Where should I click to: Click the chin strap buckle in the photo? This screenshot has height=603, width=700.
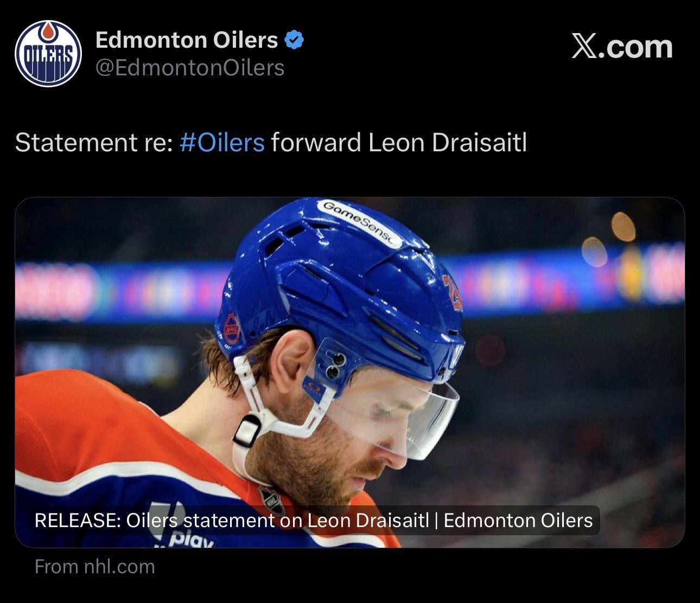pyautogui.click(x=247, y=431)
